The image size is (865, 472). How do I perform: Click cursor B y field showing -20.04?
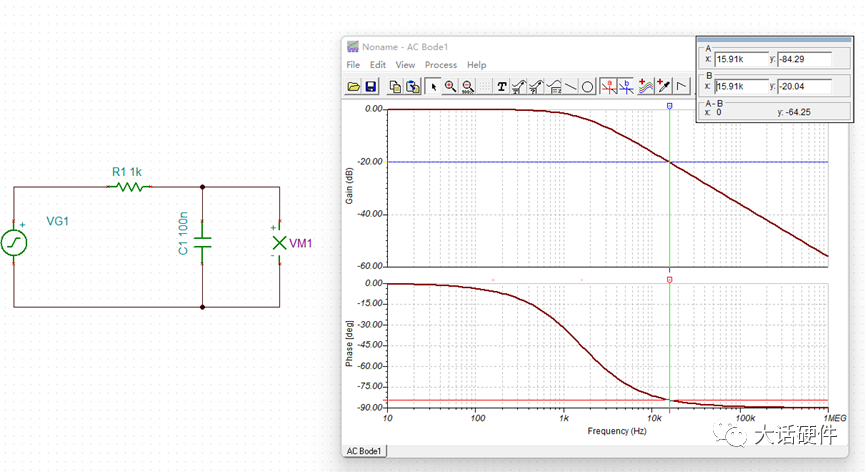click(x=804, y=86)
